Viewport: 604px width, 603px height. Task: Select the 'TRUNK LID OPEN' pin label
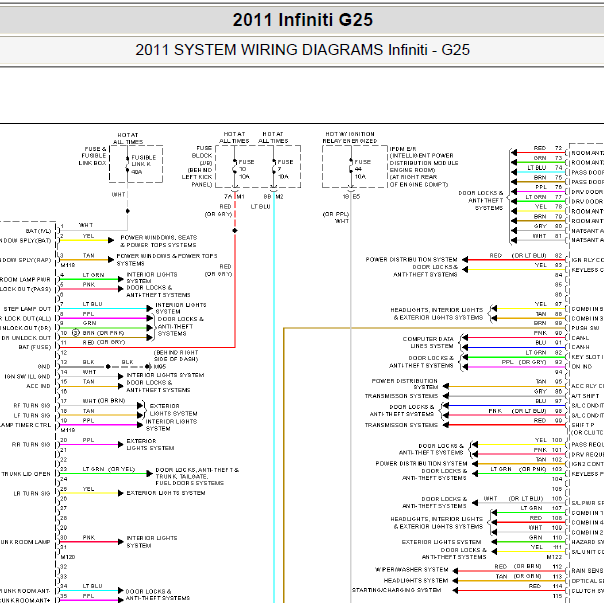[x=26, y=474]
